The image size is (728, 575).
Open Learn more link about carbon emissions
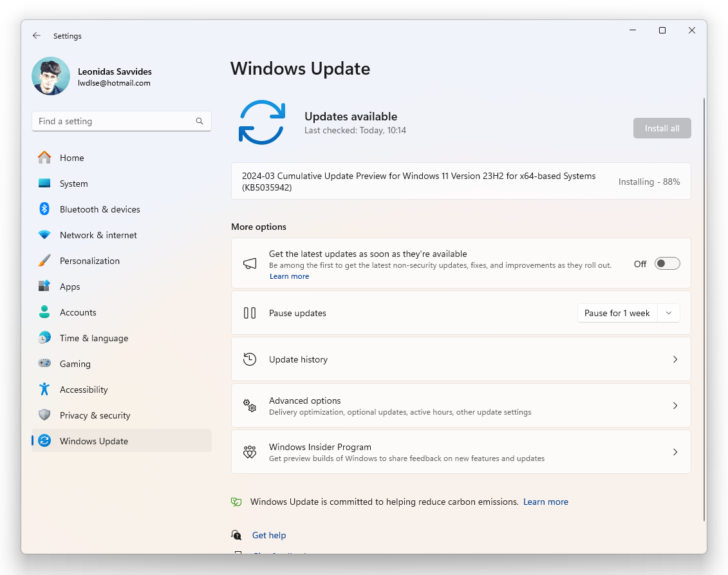(x=546, y=502)
